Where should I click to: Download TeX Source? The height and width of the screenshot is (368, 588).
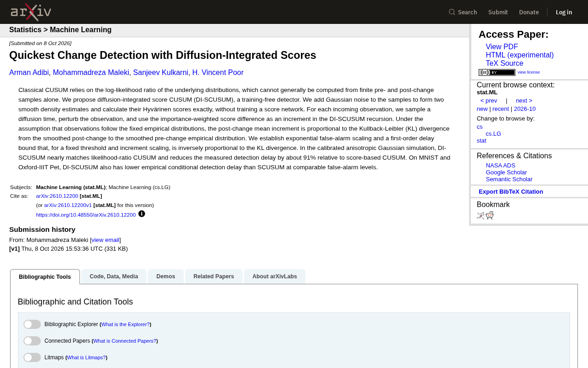click(504, 63)
